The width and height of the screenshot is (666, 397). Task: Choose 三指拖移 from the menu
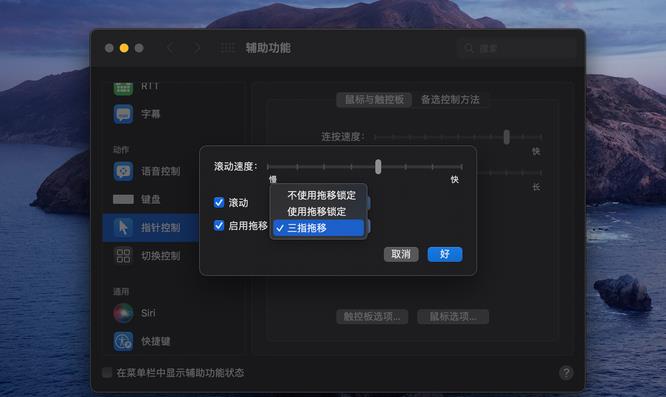pyautogui.click(x=319, y=228)
